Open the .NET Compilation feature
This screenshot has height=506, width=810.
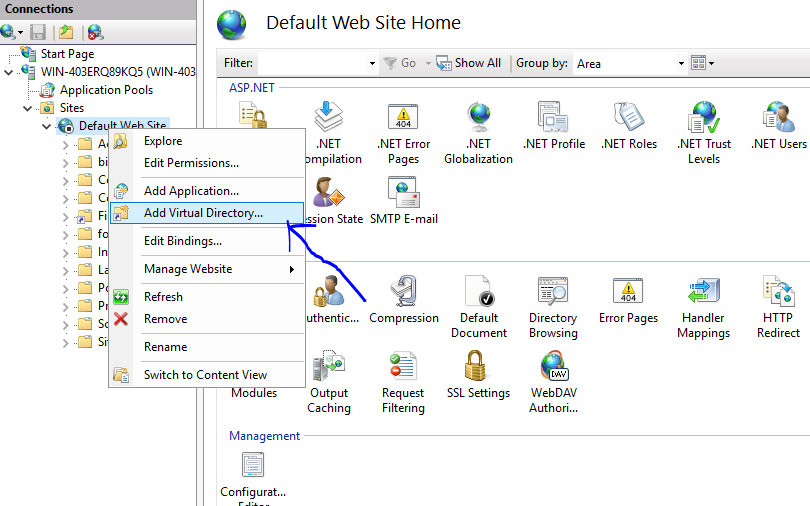pyautogui.click(x=331, y=134)
